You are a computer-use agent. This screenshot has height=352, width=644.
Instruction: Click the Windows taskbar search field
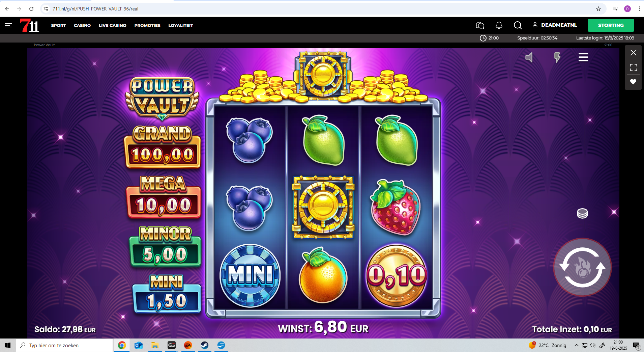tap(65, 345)
